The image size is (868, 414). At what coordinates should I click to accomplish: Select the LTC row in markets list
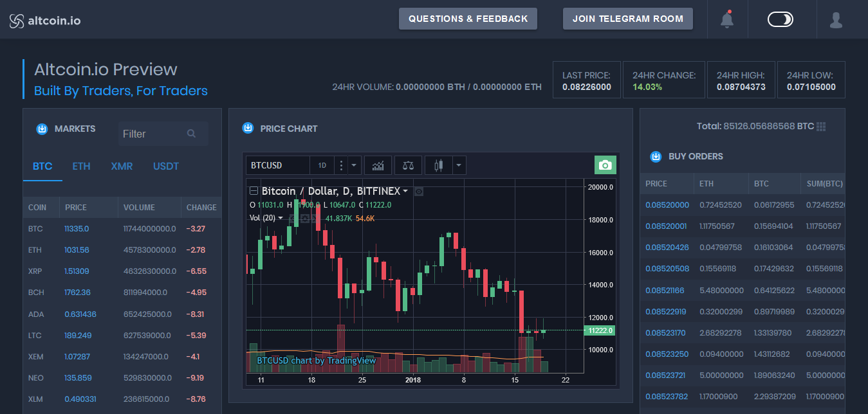(122, 336)
